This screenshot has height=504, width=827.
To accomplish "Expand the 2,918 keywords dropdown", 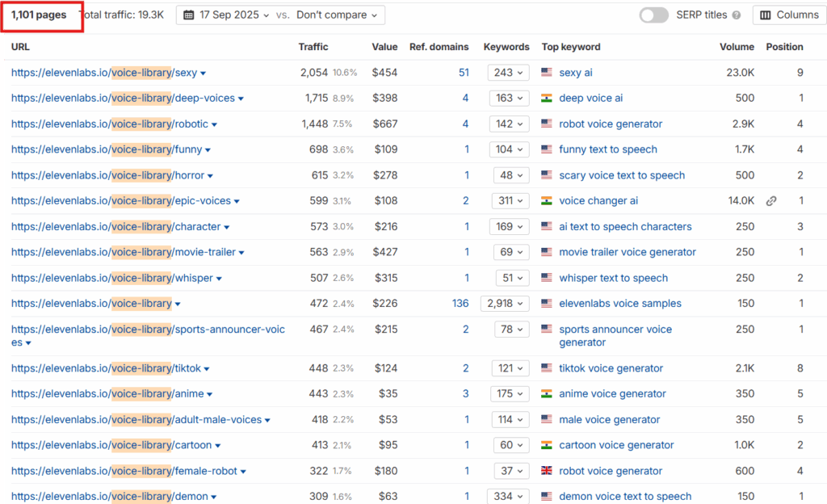I will [x=505, y=304].
